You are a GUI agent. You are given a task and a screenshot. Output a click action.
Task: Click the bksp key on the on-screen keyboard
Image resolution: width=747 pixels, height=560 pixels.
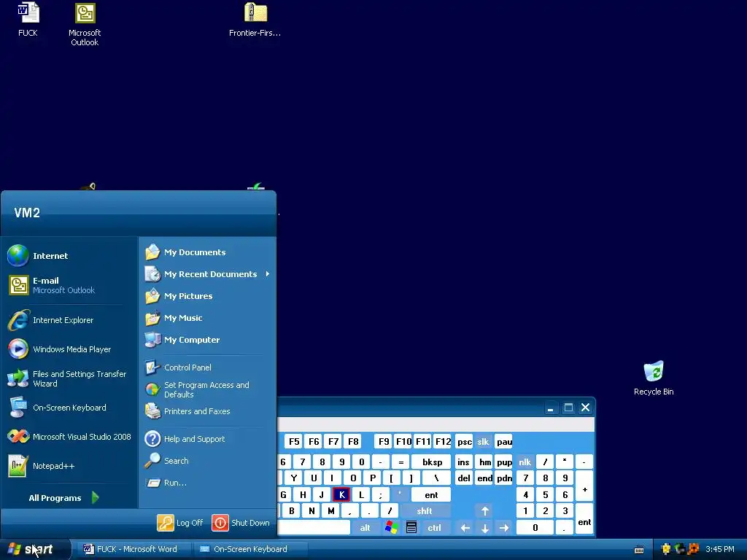click(x=432, y=462)
